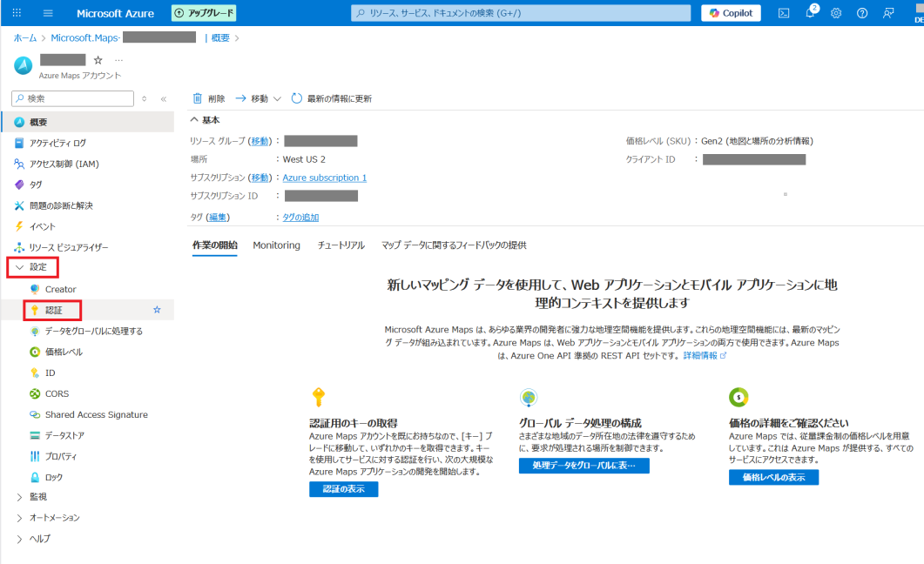Screen dimensions: 924x564
Task: Open the more options ellipsis by resource name
Action: point(119,60)
